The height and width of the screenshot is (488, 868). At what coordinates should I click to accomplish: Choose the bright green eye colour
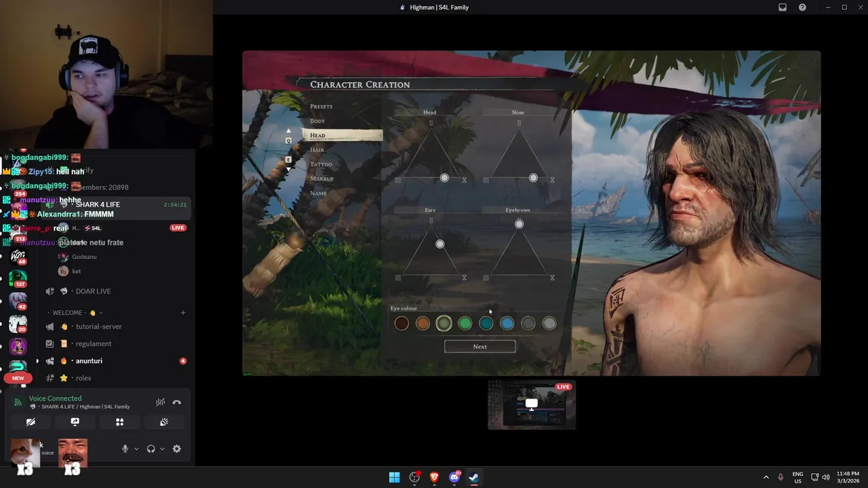point(465,324)
